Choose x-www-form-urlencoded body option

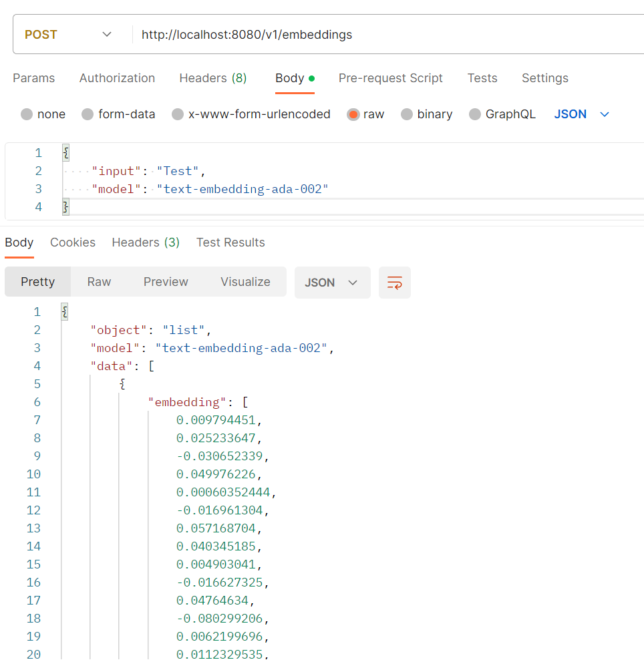coord(178,114)
